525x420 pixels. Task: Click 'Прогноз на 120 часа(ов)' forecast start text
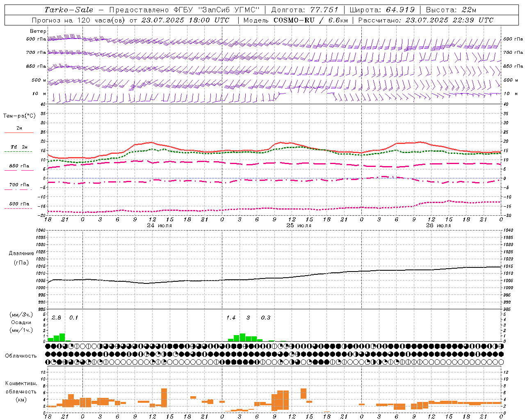click(79, 20)
